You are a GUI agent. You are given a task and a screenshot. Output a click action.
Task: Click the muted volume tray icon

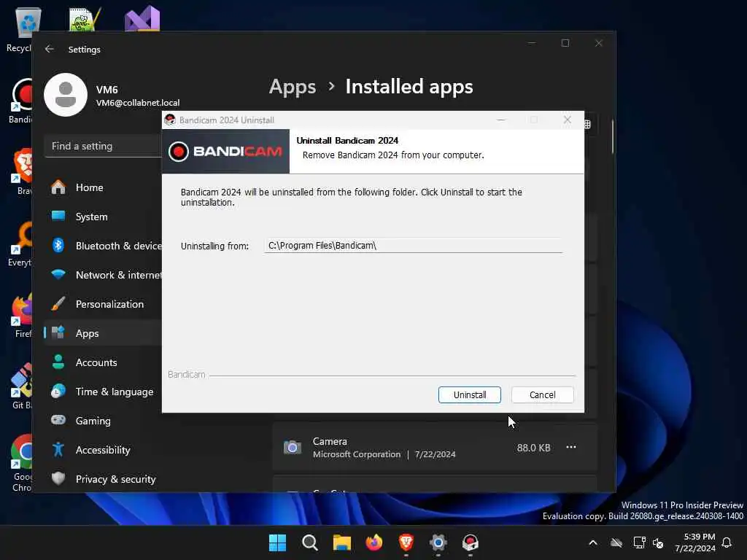pos(658,542)
